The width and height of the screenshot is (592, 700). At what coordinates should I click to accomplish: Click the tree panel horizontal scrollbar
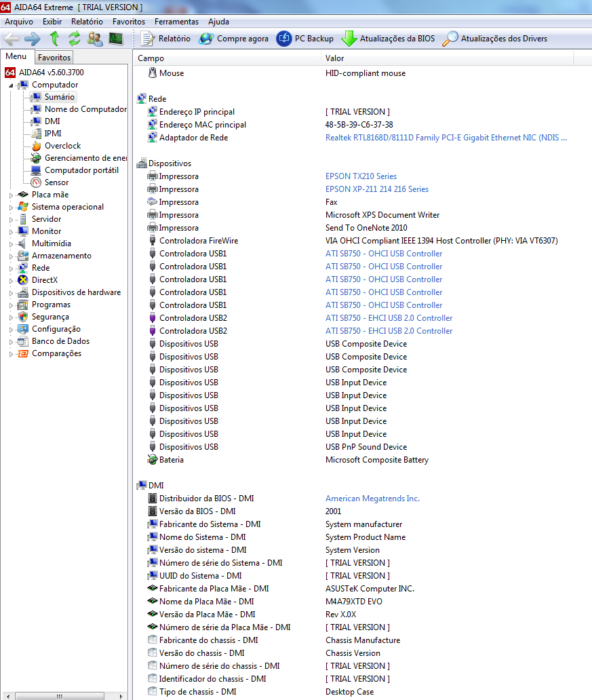coord(60,696)
